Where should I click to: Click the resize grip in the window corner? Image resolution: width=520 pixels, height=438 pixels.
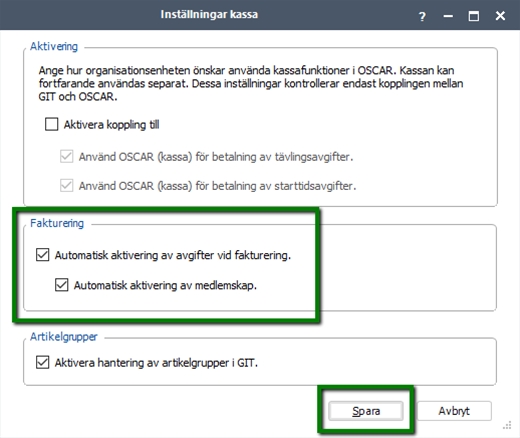(x=507, y=426)
